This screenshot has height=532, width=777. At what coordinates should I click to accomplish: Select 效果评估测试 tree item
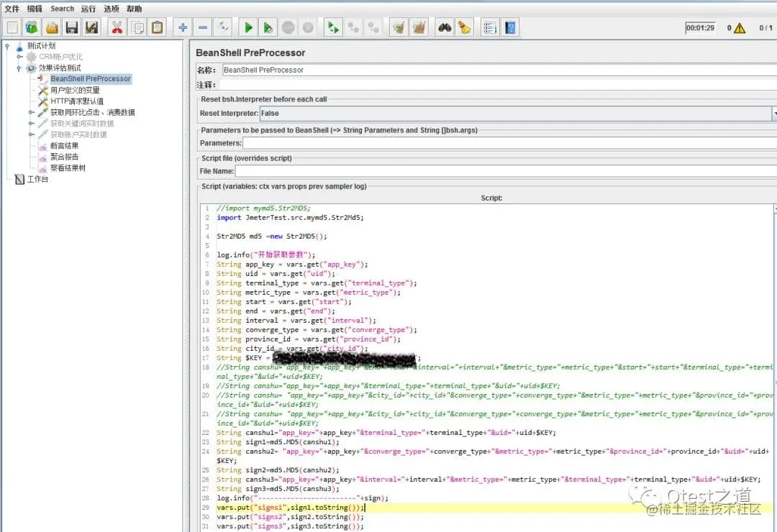60,68
